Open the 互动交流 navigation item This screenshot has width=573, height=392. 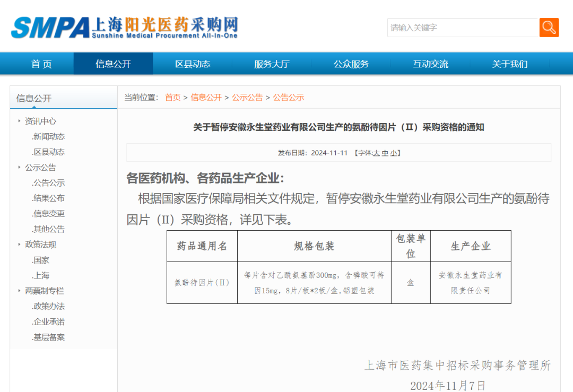tap(430, 64)
